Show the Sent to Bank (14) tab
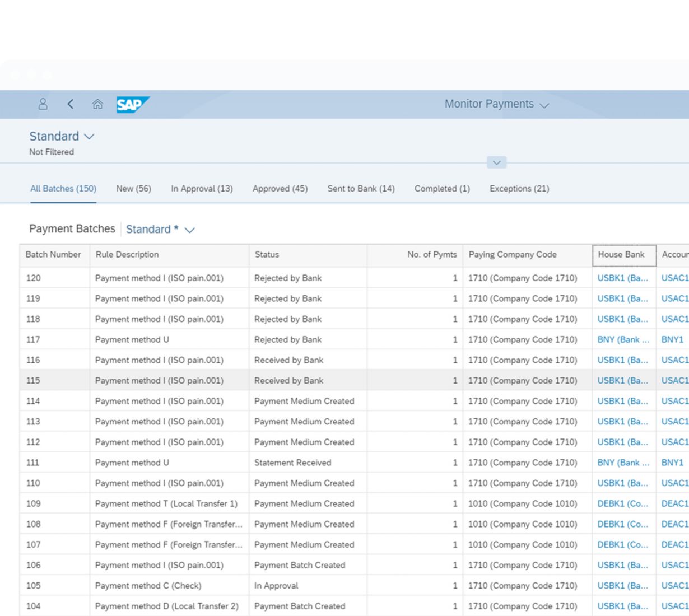689x616 pixels. [x=361, y=189]
